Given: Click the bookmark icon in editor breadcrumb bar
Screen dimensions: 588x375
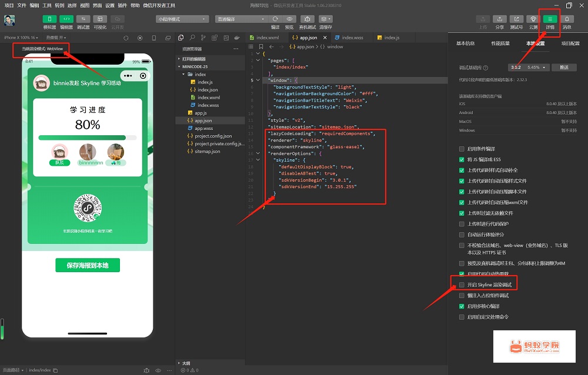Looking at the screenshot, I should pyautogui.click(x=261, y=47).
